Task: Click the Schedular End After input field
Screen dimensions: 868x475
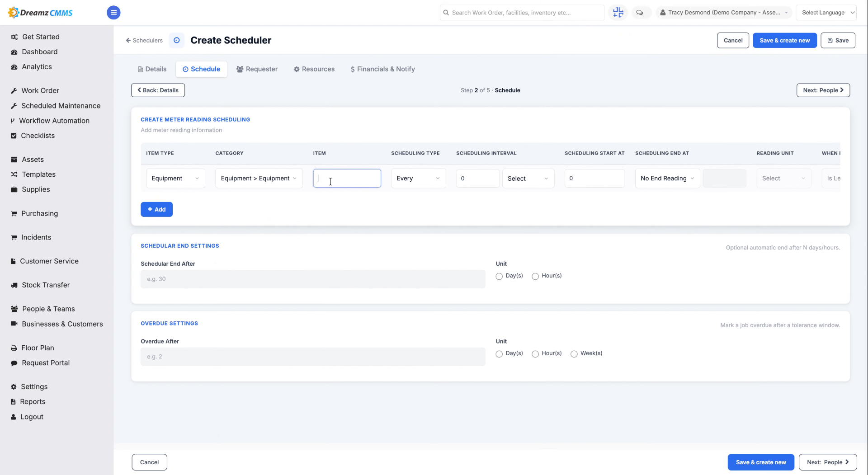Action: [313, 279]
